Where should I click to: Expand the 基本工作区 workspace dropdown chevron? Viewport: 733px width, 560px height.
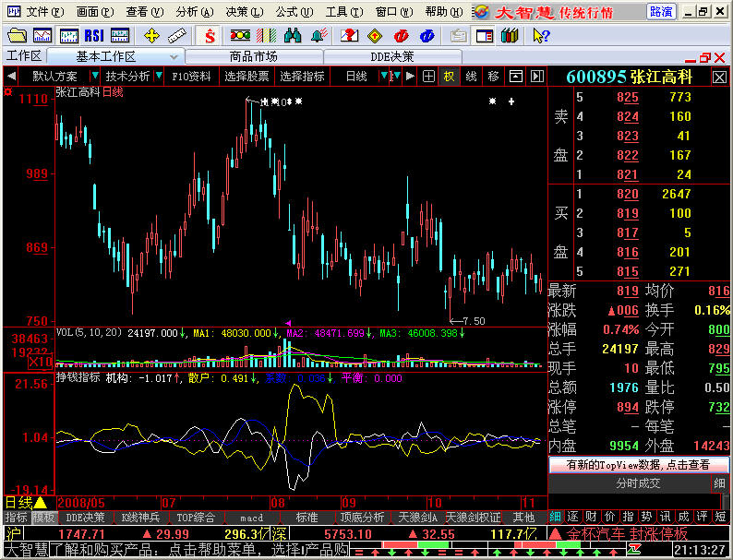(x=174, y=57)
